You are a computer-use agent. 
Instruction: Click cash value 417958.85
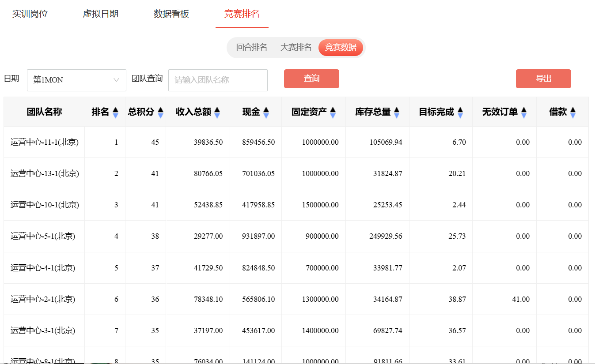[258, 205]
